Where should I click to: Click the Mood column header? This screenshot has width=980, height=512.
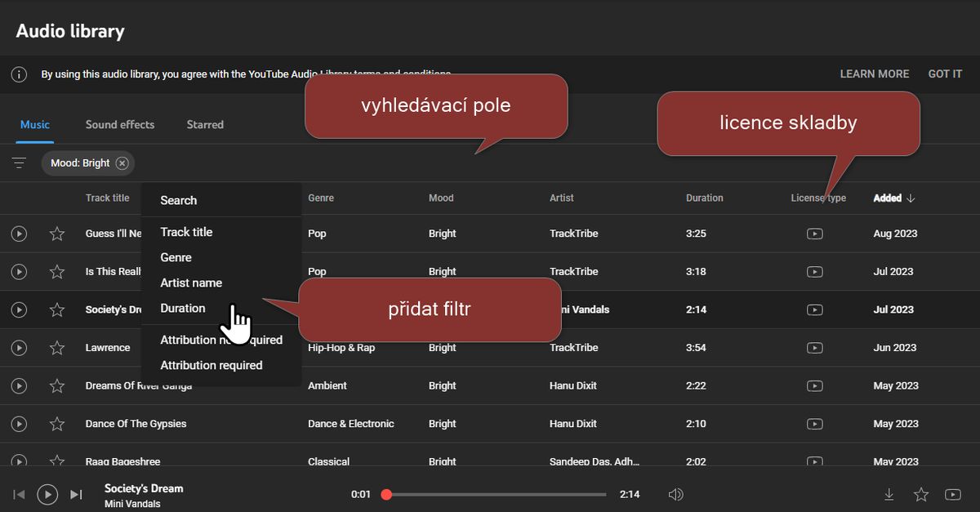tap(441, 198)
